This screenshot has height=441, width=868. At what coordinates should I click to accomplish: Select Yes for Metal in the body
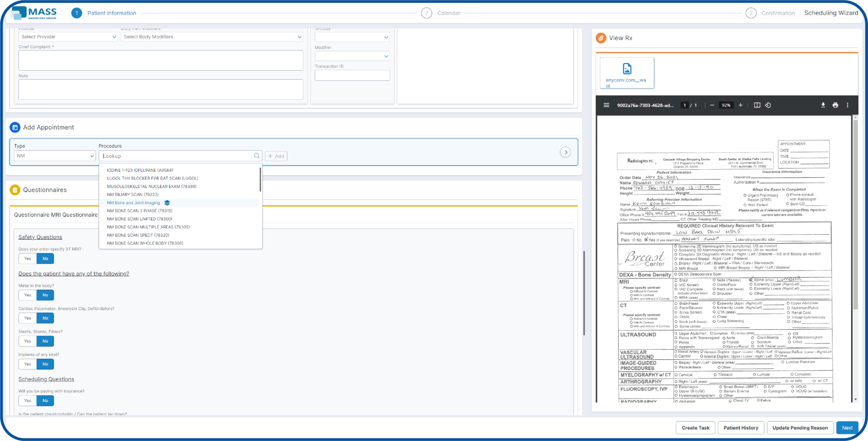click(x=28, y=295)
